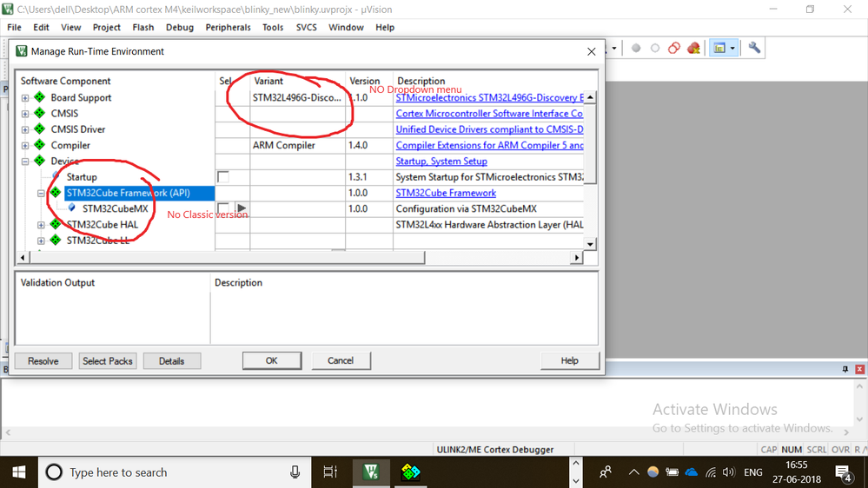Viewport: 868px width, 488px height.
Task: Open the Project menu
Action: tap(106, 27)
